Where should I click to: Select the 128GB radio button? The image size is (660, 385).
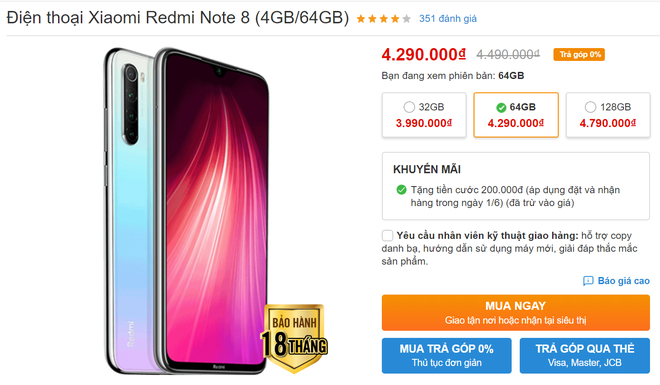coord(590,107)
